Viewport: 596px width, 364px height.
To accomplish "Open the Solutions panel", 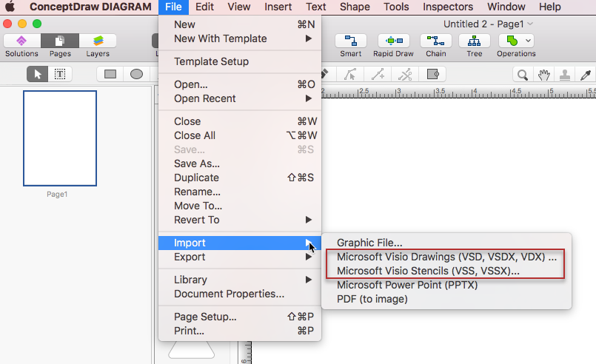I will (x=21, y=41).
